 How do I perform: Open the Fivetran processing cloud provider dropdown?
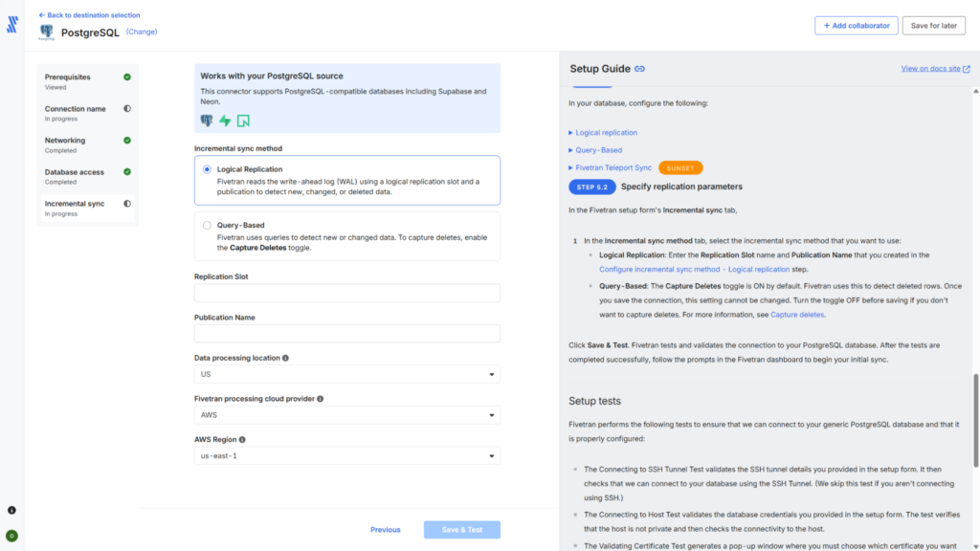tap(346, 415)
